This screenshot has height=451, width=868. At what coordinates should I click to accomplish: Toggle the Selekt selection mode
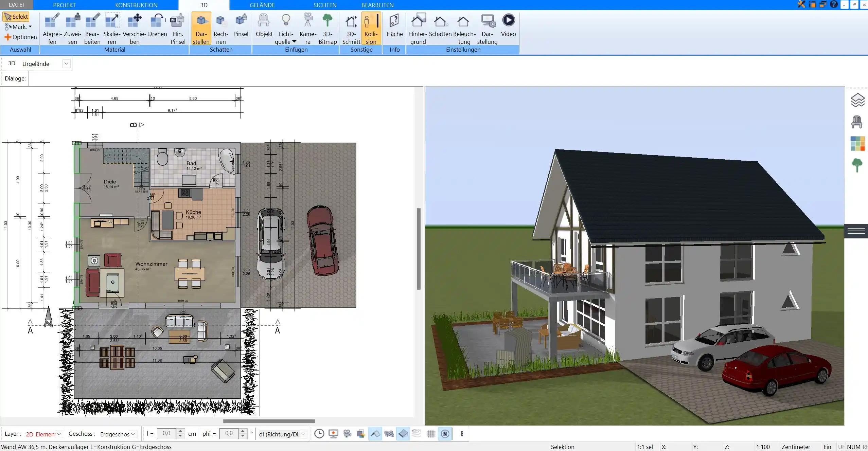coord(16,17)
